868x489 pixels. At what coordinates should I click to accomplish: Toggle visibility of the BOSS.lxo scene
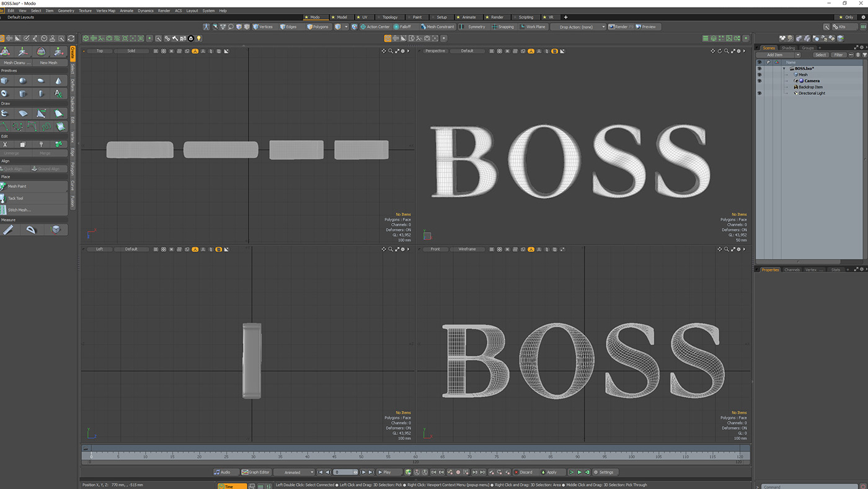pyautogui.click(x=759, y=68)
